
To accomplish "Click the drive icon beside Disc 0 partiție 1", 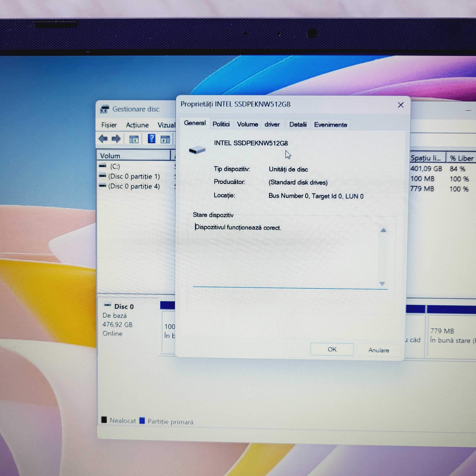I will click(x=102, y=176).
